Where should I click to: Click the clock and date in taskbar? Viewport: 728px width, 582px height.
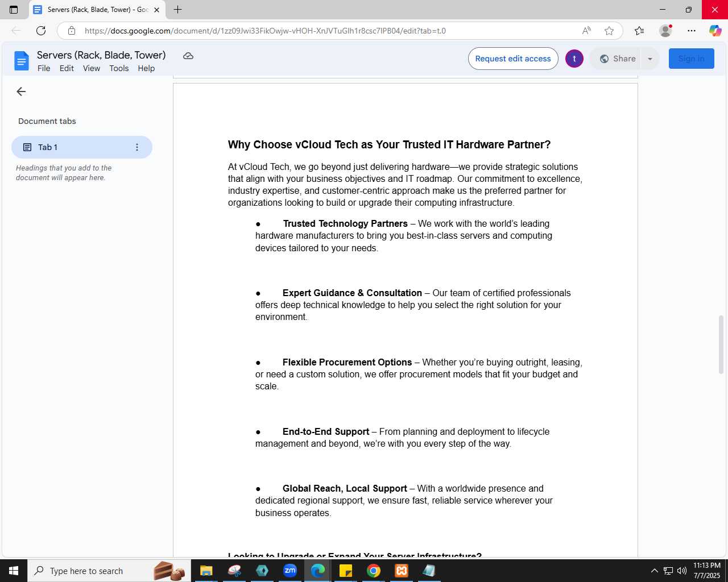[706, 571]
